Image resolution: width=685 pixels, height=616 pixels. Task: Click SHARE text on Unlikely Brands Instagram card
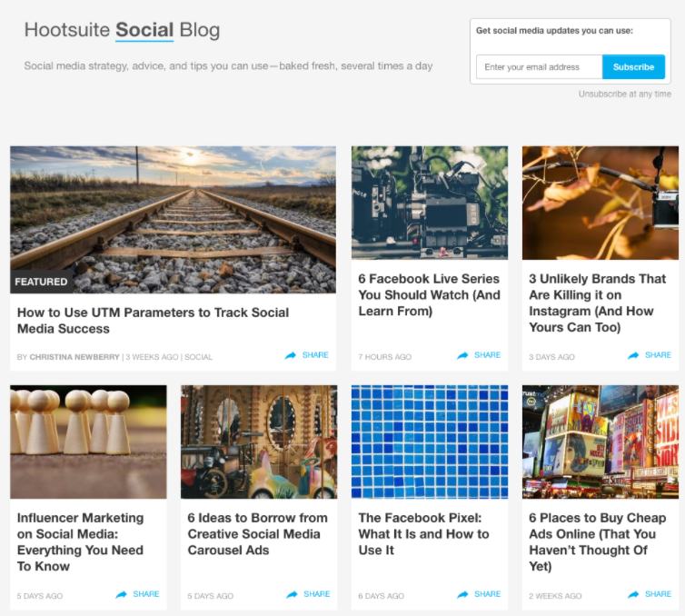tap(659, 354)
